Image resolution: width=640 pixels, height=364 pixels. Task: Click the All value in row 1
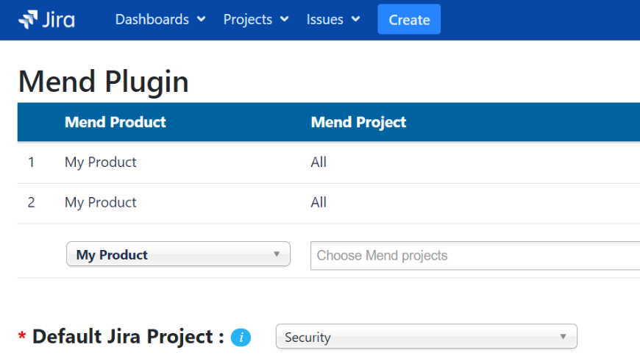click(x=319, y=163)
